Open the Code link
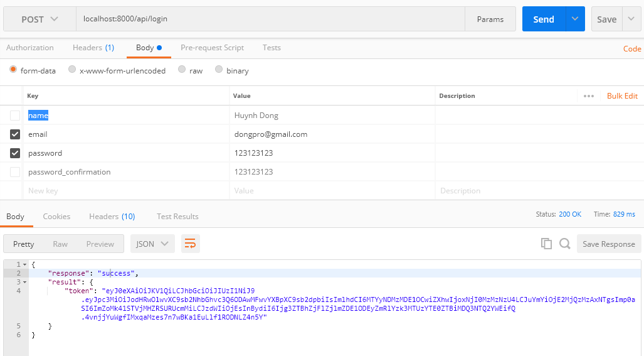 tap(632, 48)
